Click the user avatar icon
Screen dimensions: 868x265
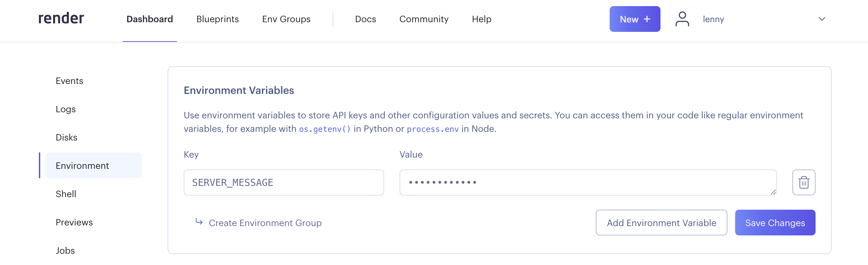(682, 19)
